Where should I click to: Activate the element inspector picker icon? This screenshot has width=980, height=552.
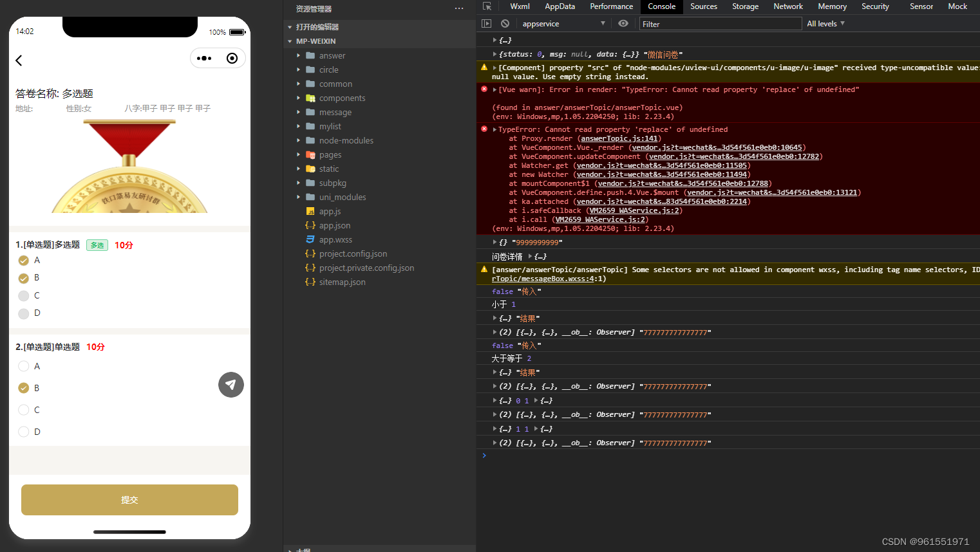click(487, 6)
